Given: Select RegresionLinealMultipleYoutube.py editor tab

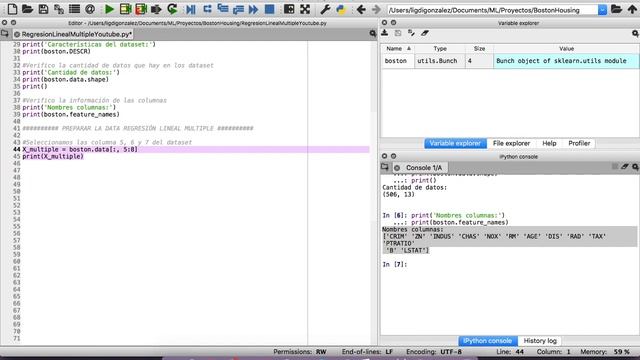Looking at the screenshot, I should pos(73,34).
